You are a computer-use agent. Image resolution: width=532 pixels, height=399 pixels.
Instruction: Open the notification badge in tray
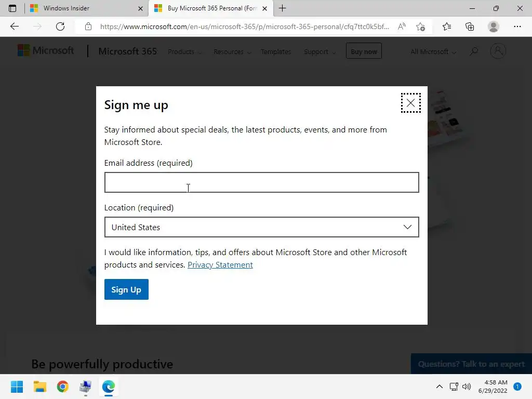tap(517, 387)
